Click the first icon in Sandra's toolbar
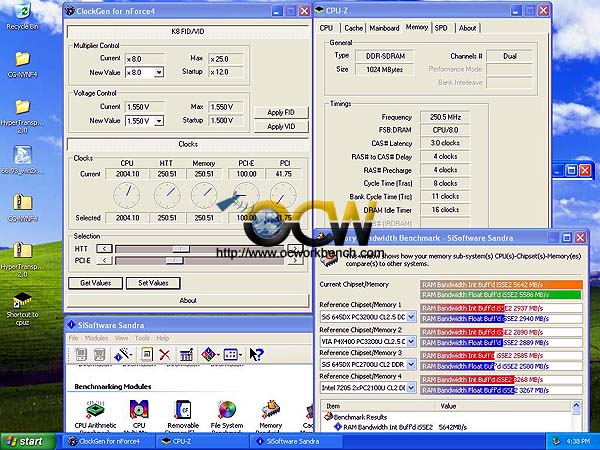The image size is (600, 450). [x=81, y=355]
